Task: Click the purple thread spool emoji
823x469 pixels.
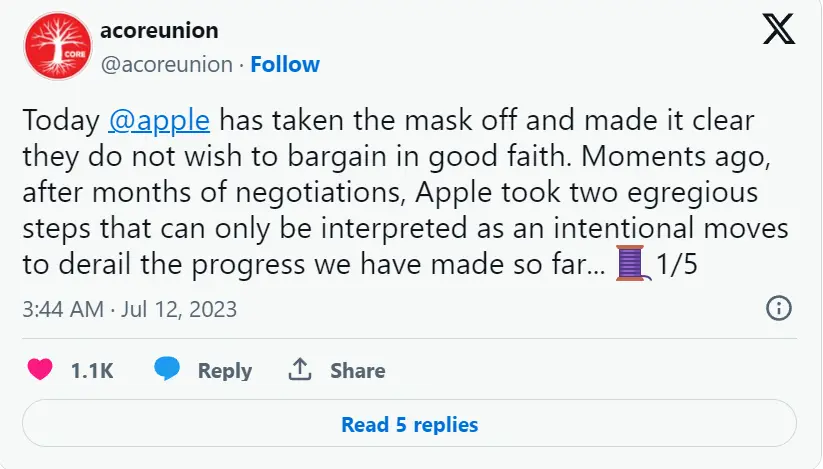Action: pyautogui.click(x=632, y=263)
